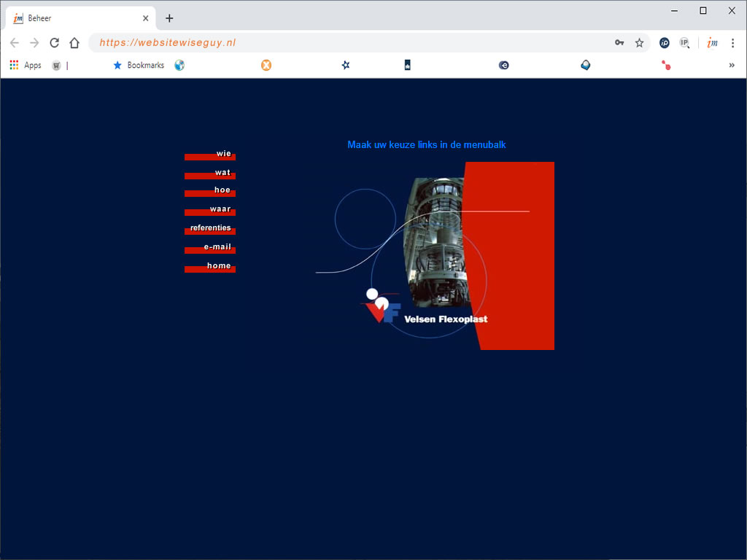
Task: Click the 'Maak uw keuze links' heading text
Action: click(426, 145)
